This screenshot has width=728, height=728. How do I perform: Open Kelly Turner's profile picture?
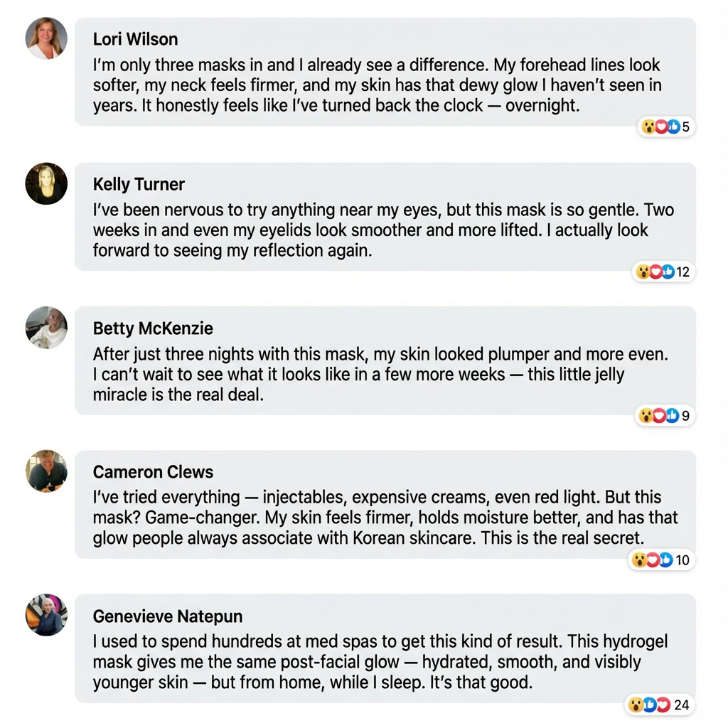coord(47,183)
